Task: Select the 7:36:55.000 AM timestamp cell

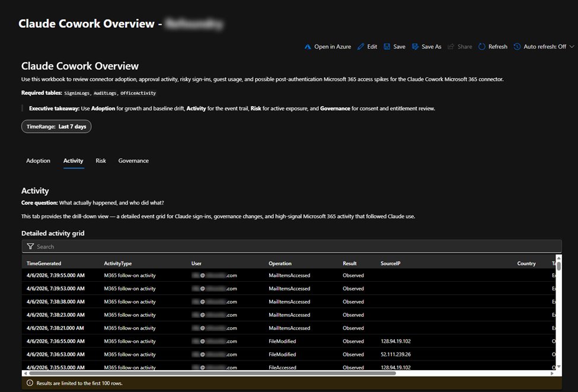Action: tap(55, 342)
